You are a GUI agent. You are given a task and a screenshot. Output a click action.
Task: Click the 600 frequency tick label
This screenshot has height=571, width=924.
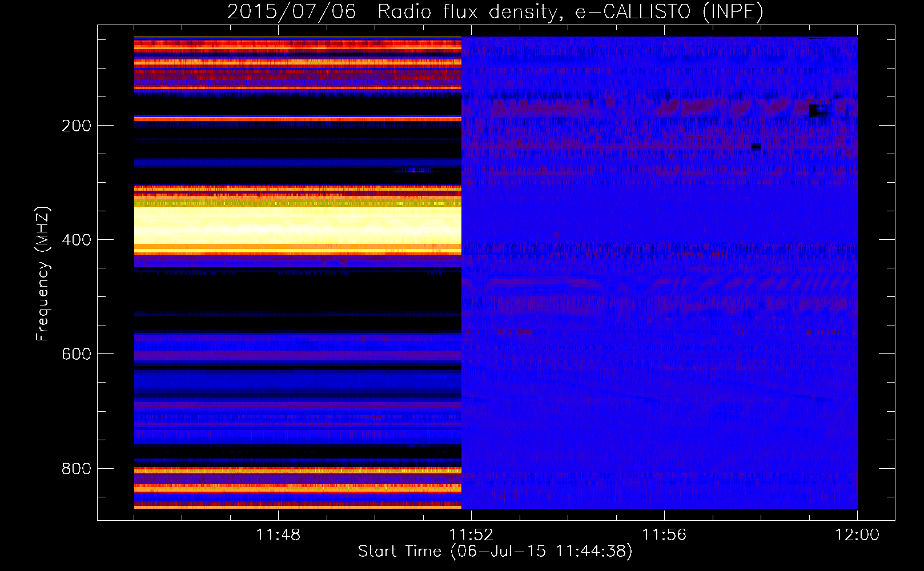(77, 354)
